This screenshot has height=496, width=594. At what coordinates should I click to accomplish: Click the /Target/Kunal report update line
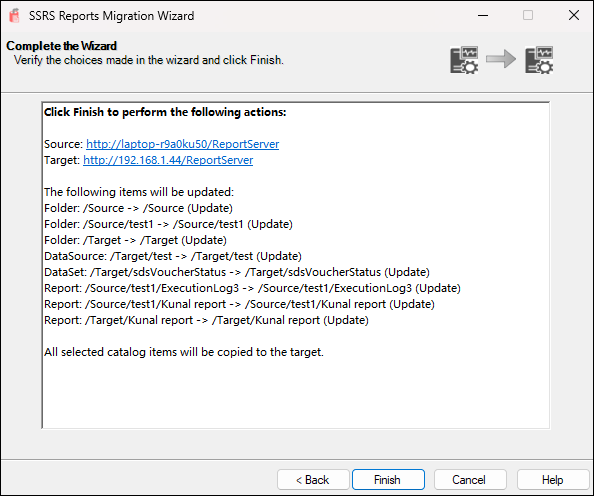(x=206, y=320)
